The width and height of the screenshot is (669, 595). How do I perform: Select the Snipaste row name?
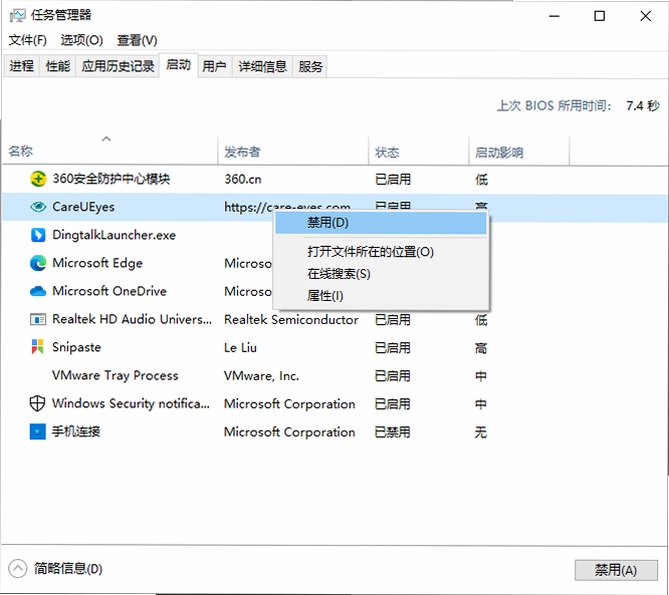tap(76, 347)
